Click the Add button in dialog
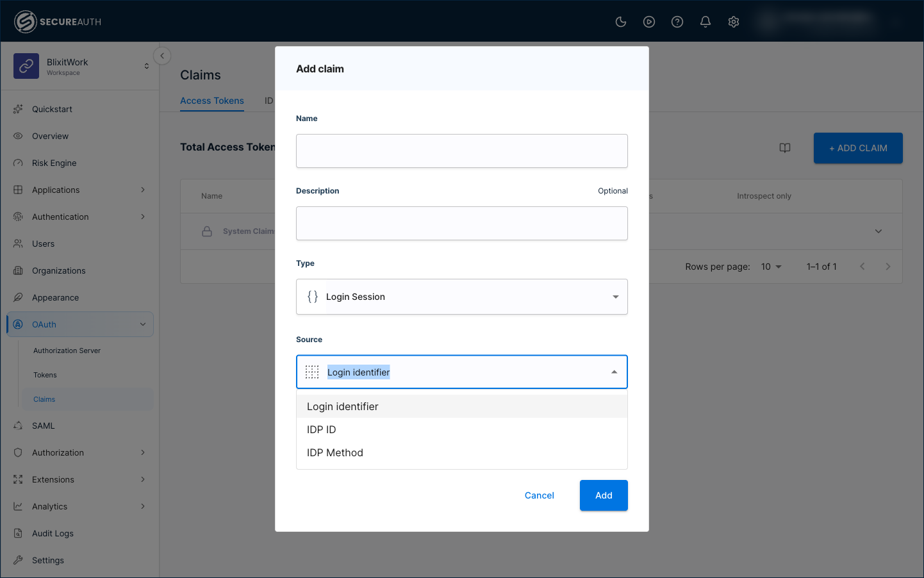This screenshot has height=578, width=924. [x=604, y=495]
